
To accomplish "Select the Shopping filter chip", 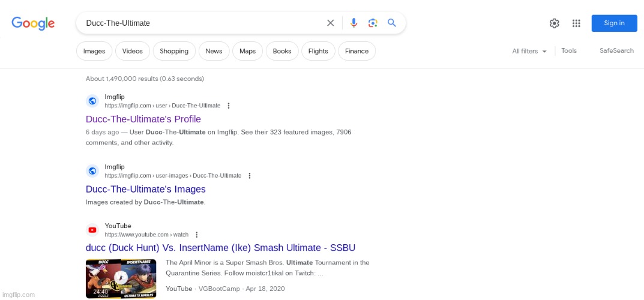I will click(174, 51).
